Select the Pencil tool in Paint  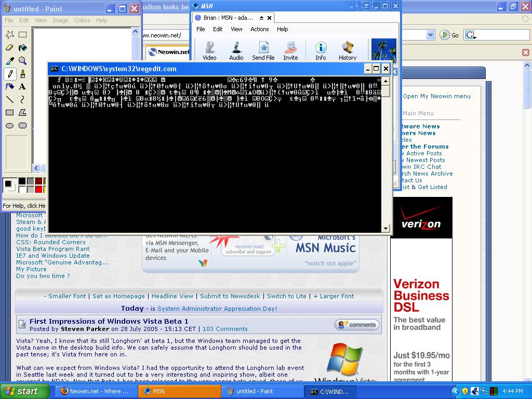pos(10,74)
